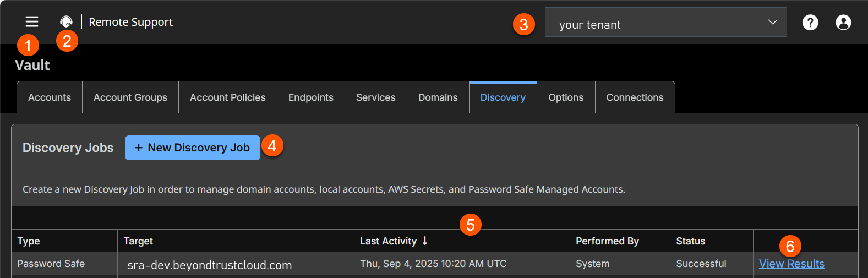
Task: Go to the Endpoints tab
Action: point(311,97)
